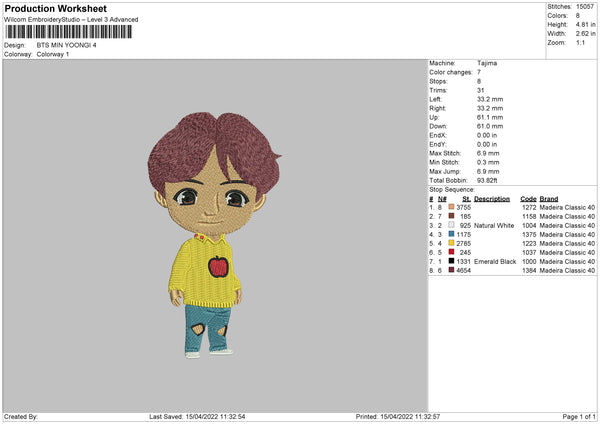
Task: Click the design name 'BTS MIN YOONGI 4'
Action: point(67,45)
